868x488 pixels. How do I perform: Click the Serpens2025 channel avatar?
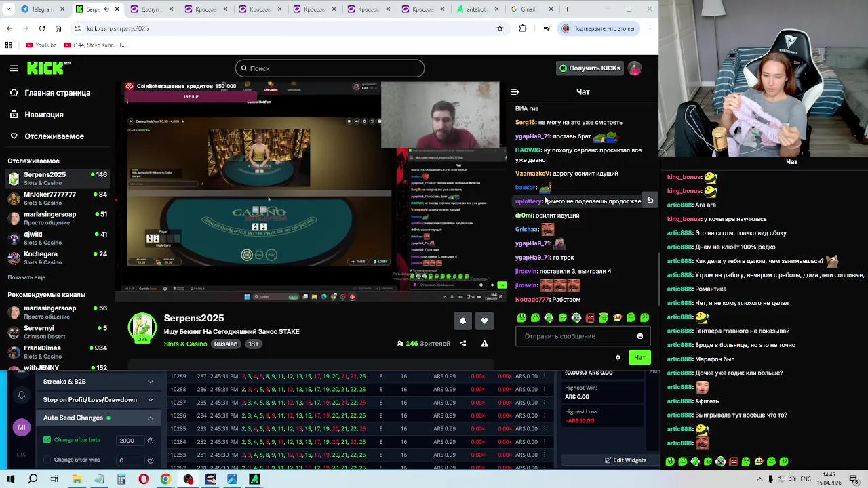pos(142,327)
